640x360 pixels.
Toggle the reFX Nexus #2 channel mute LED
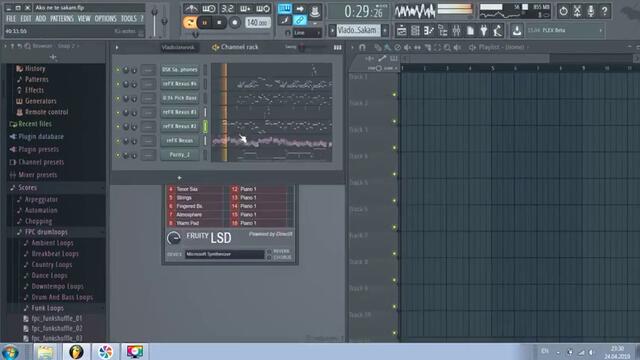(x=118, y=127)
